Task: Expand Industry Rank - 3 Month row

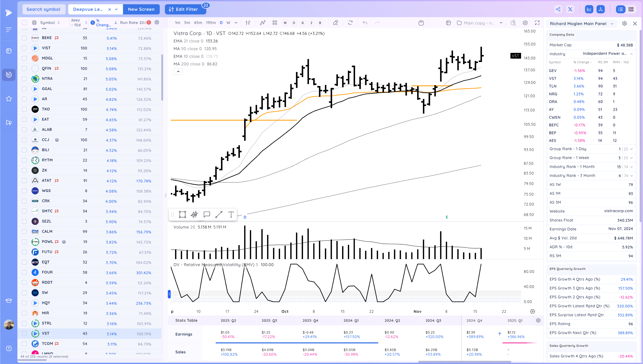Action: click(631, 176)
